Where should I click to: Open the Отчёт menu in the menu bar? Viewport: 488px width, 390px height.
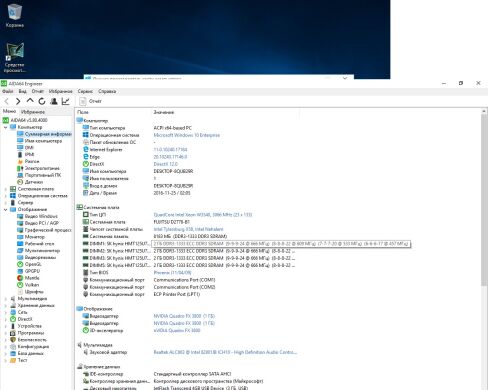coord(38,91)
